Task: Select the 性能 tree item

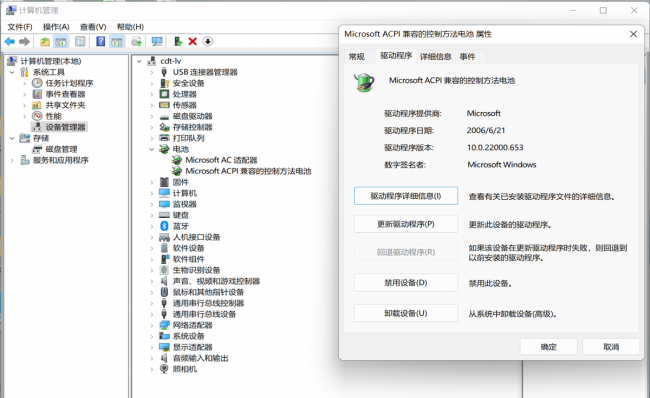Action: [x=53, y=116]
